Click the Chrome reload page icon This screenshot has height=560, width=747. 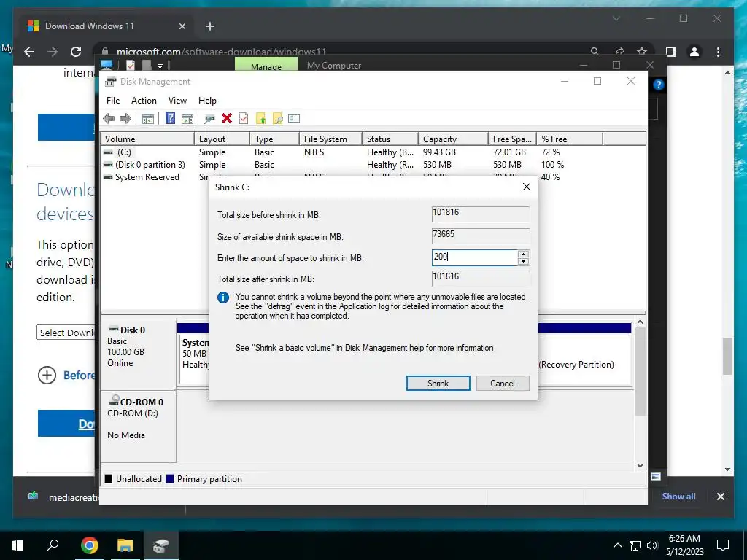pyautogui.click(x=76, y=52)
